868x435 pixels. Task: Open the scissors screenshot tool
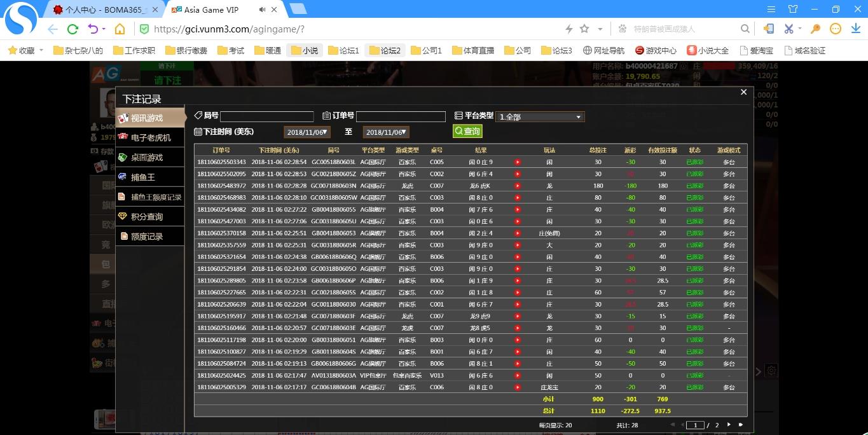pyautogui.click(x=789, y=29)
